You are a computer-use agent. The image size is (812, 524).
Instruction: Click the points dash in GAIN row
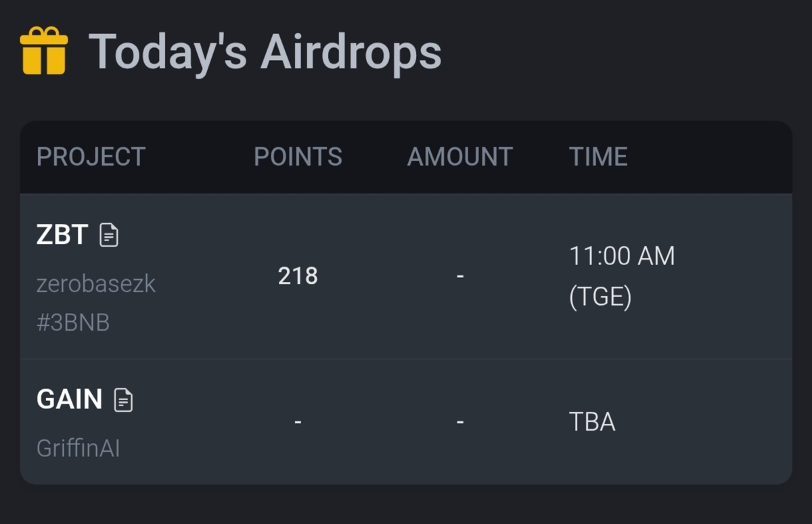coord(298,423)
